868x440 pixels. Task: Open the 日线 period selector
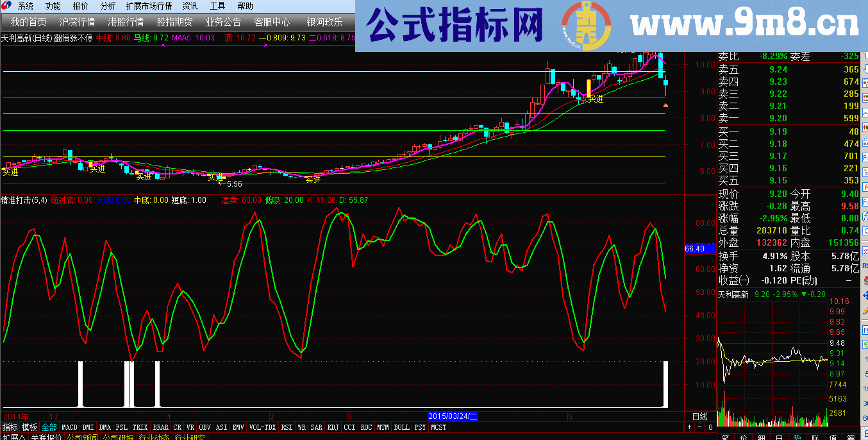(x=699, y=416)
